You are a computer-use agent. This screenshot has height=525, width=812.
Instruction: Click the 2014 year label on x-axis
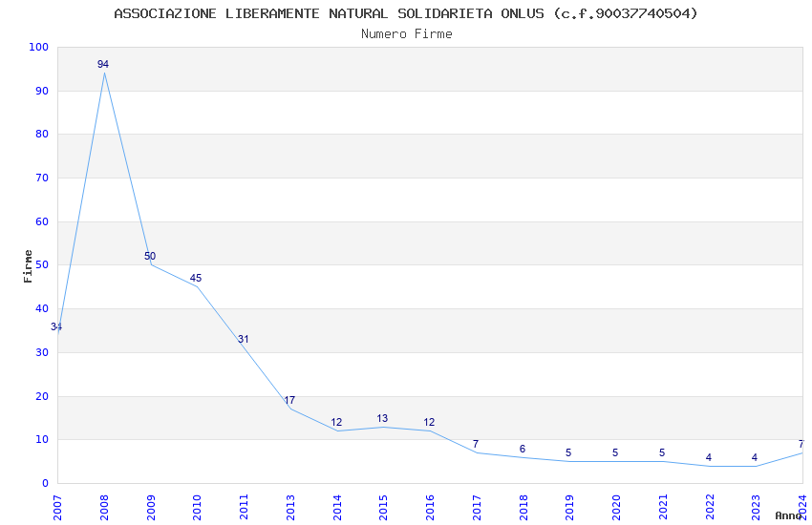tap(337, 507)
